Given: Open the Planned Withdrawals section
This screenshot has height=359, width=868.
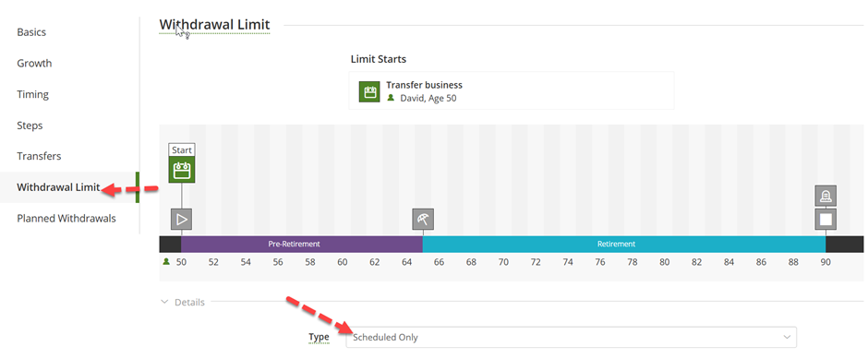Looking at the screenshot, I should [x=66, y=218].
